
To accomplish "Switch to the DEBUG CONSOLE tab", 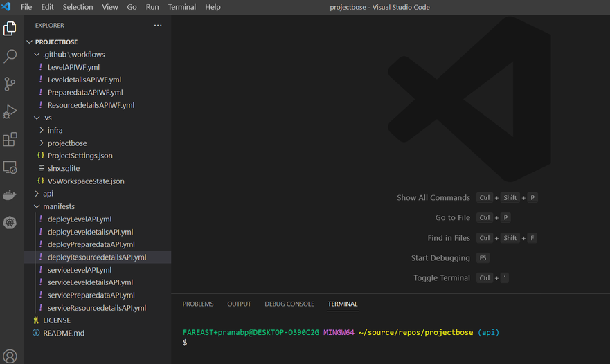I will tap(289, 304).
